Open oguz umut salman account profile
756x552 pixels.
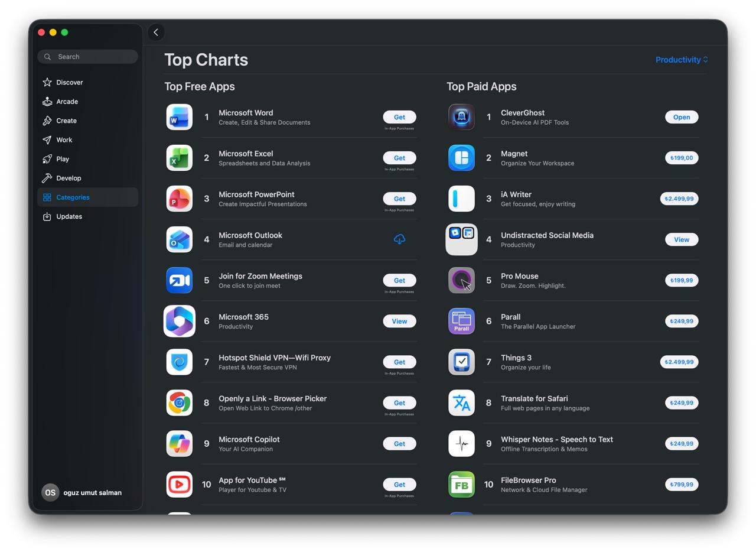82,492
